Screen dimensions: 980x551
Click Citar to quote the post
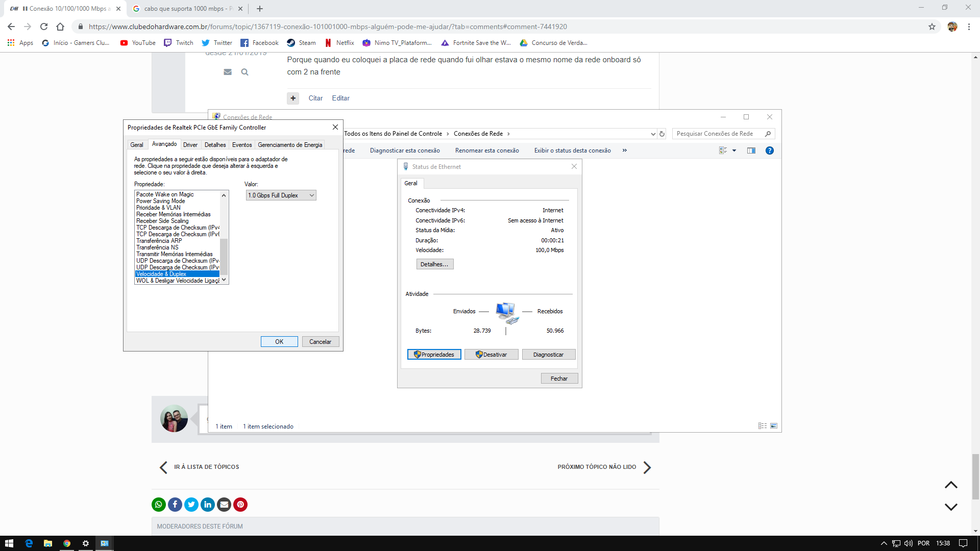pyautogui.click(x=315, y=98)
